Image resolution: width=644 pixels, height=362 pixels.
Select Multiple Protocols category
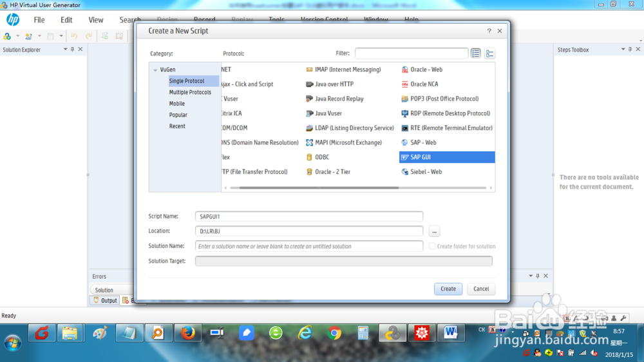coord(190,92)
